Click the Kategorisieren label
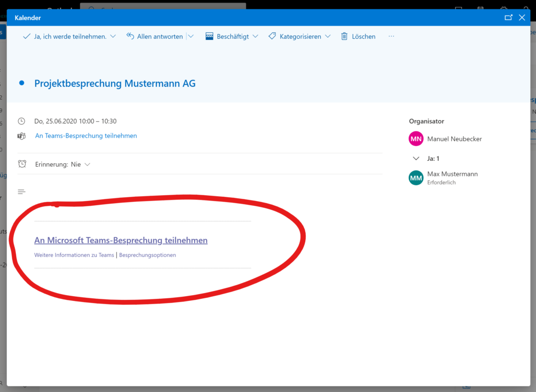This screenshot has width=536, height=392. tap(300, 37)
